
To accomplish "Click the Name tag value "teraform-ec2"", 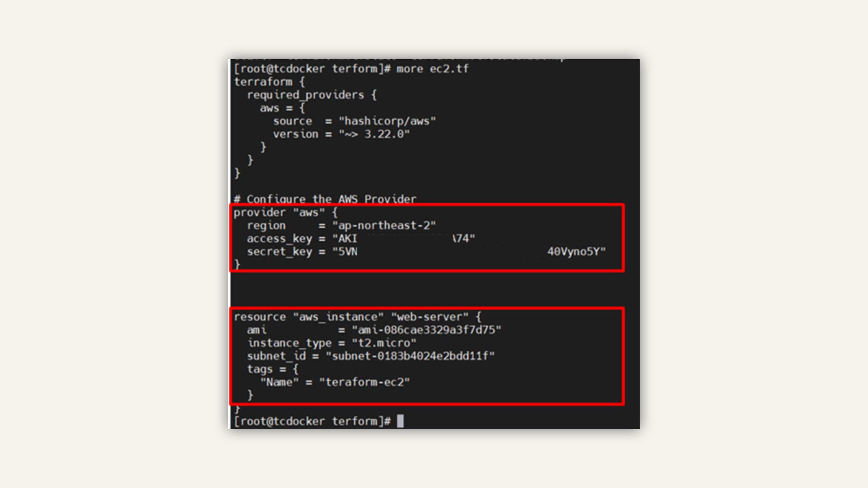I will [365, 382].
